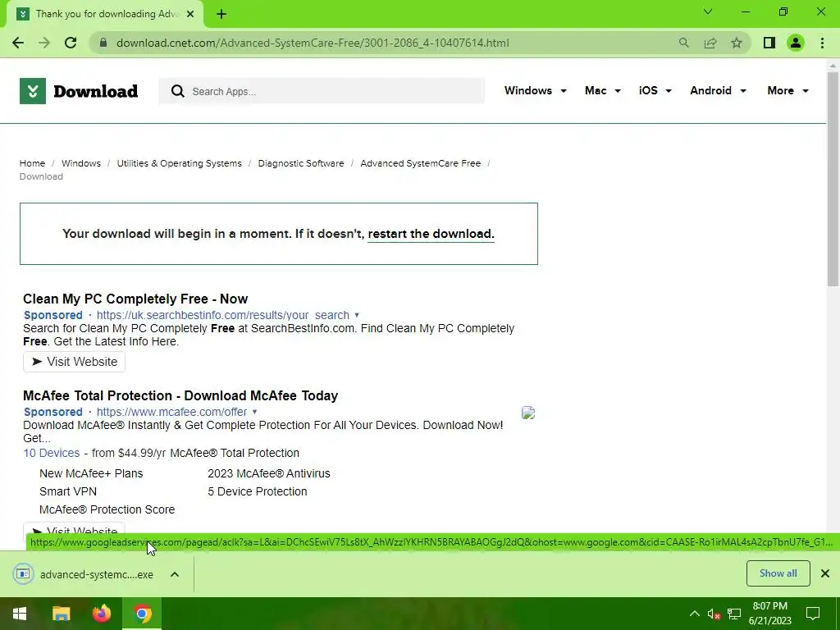Screen dimensions: 840x630
Task: Open the Windows category menu
Action: [x=535, y=90]
